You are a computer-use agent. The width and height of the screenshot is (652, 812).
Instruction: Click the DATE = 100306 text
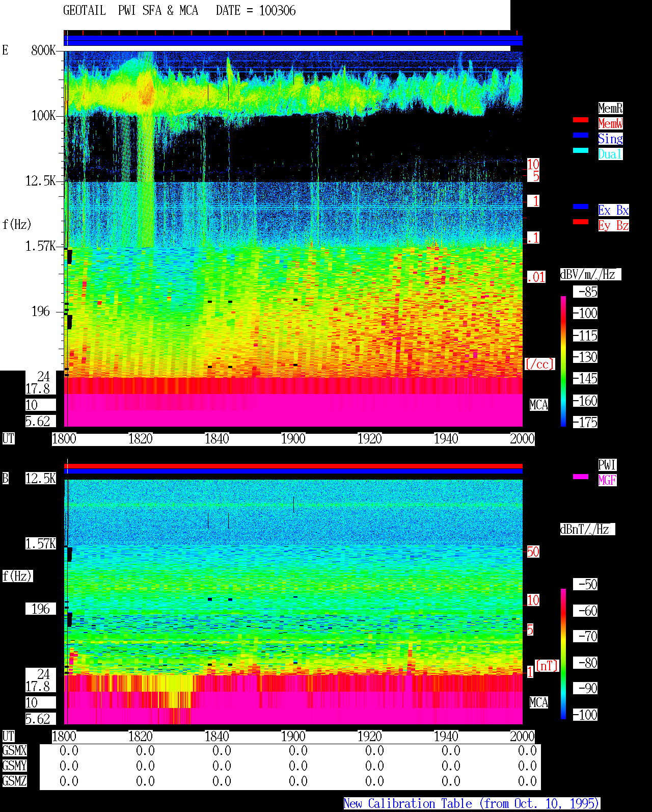[256, 11]
